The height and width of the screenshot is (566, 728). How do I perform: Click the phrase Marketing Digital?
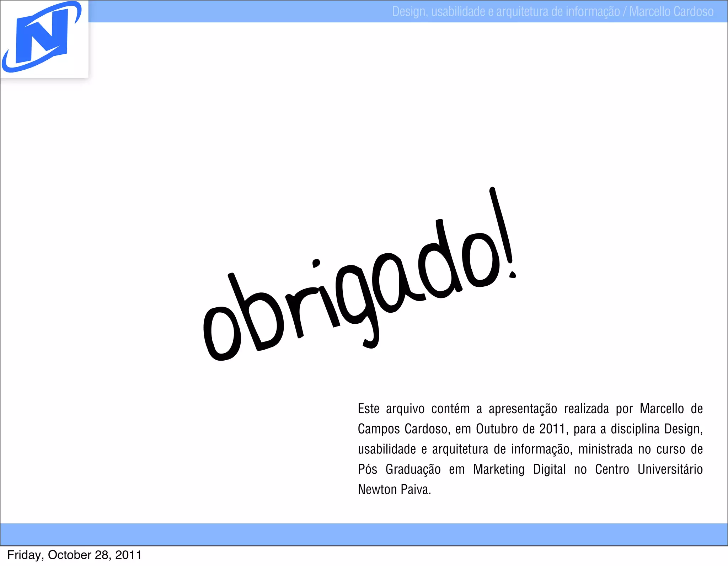pos(519,469)
